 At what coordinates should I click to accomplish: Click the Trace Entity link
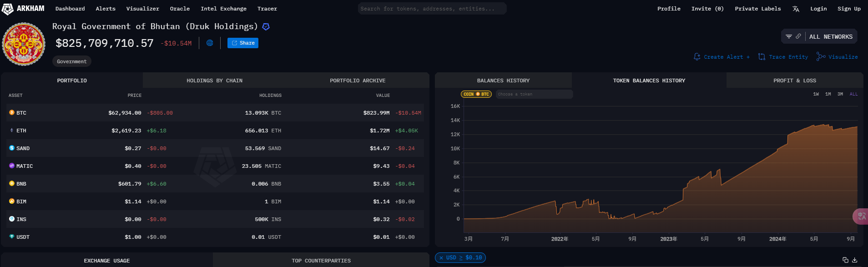pos(783,57)
